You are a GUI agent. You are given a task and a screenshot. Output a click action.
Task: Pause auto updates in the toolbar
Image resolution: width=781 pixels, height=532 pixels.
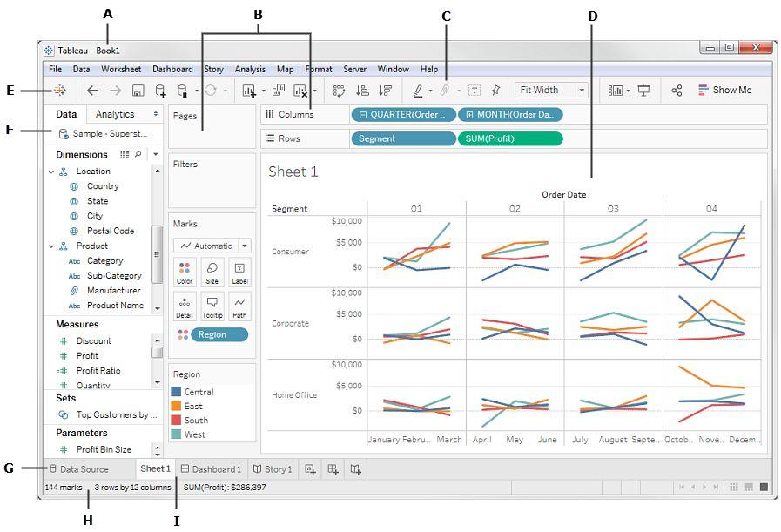click(x=182, y=91)
